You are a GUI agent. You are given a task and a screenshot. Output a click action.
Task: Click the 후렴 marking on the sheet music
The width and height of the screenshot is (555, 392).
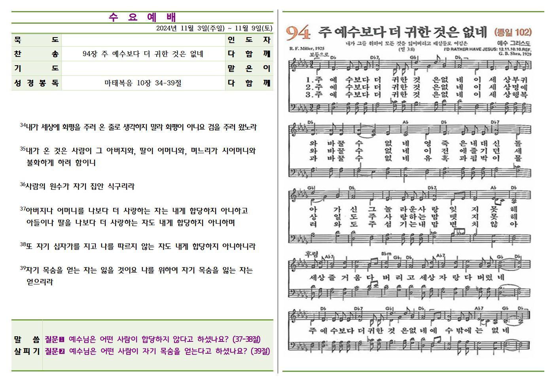tap(312, 254)
